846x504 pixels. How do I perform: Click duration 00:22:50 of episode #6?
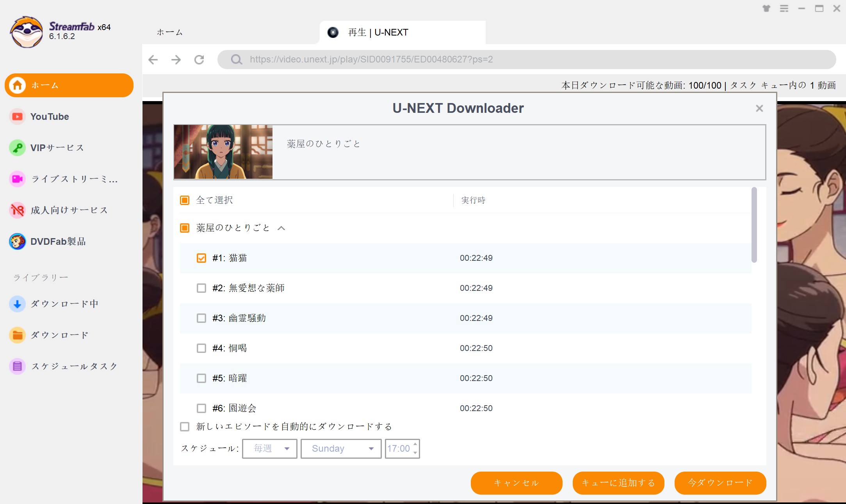[x=476, y=408]
